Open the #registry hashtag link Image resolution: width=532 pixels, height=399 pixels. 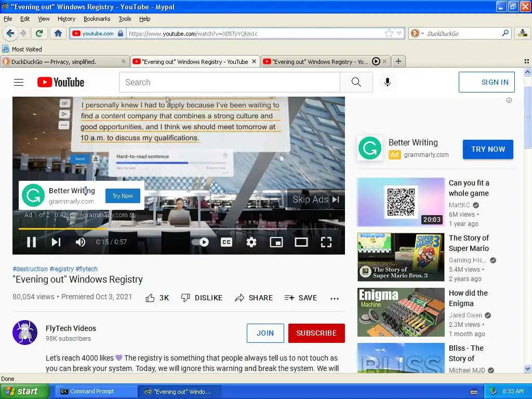62,269
